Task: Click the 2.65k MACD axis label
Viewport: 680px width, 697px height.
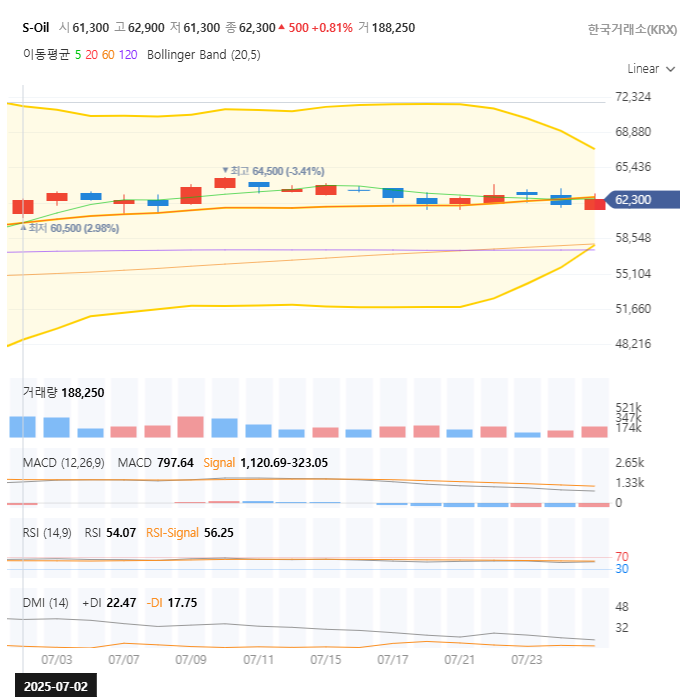Action: (x=629, y=463)
